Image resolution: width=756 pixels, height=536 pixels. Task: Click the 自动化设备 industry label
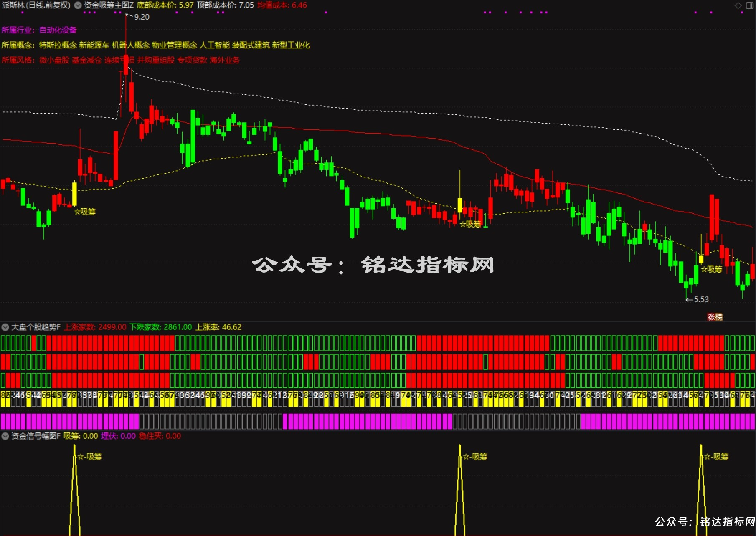(58, 30)
